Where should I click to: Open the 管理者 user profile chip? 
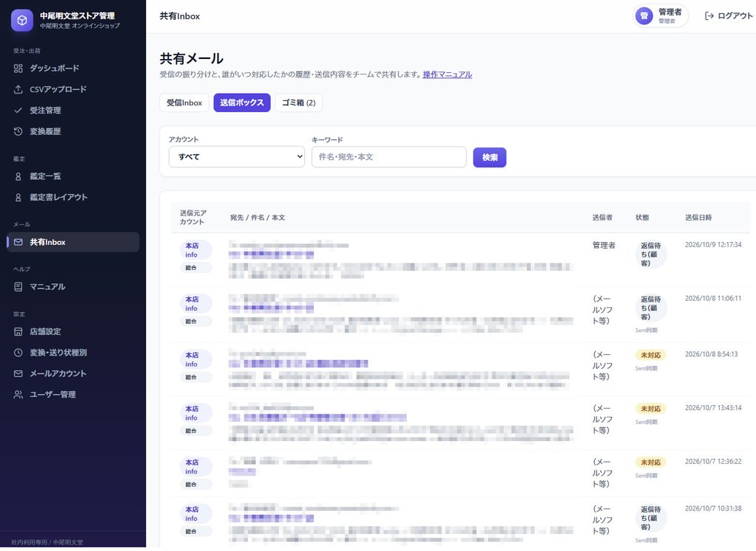coord(661,16)
